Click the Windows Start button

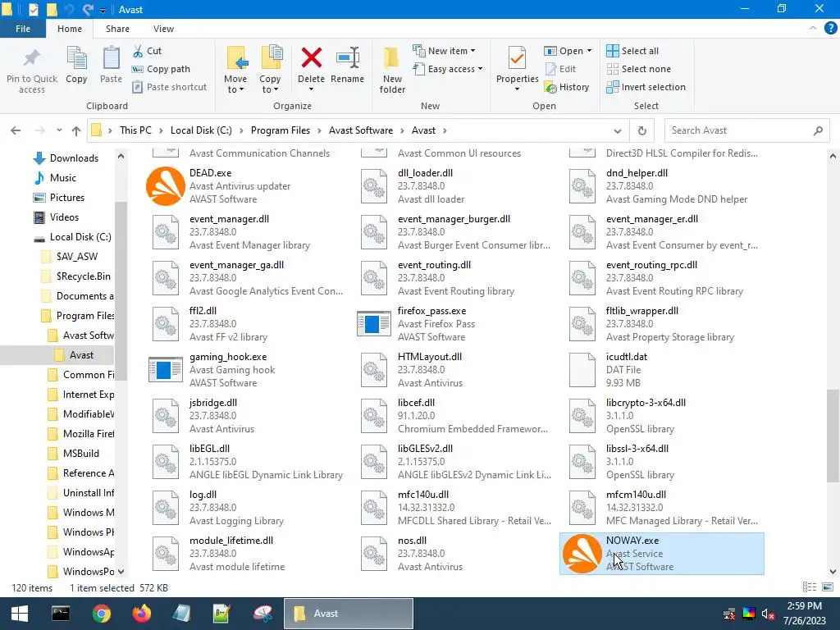[x=20, y=614]
